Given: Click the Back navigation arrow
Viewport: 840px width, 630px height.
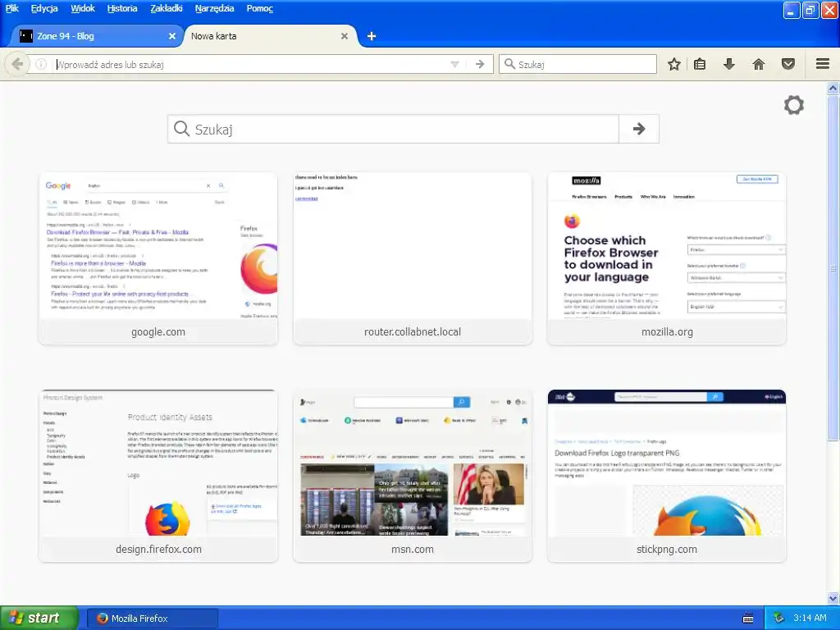Looking at the screenshot, I should pos(17,64).
